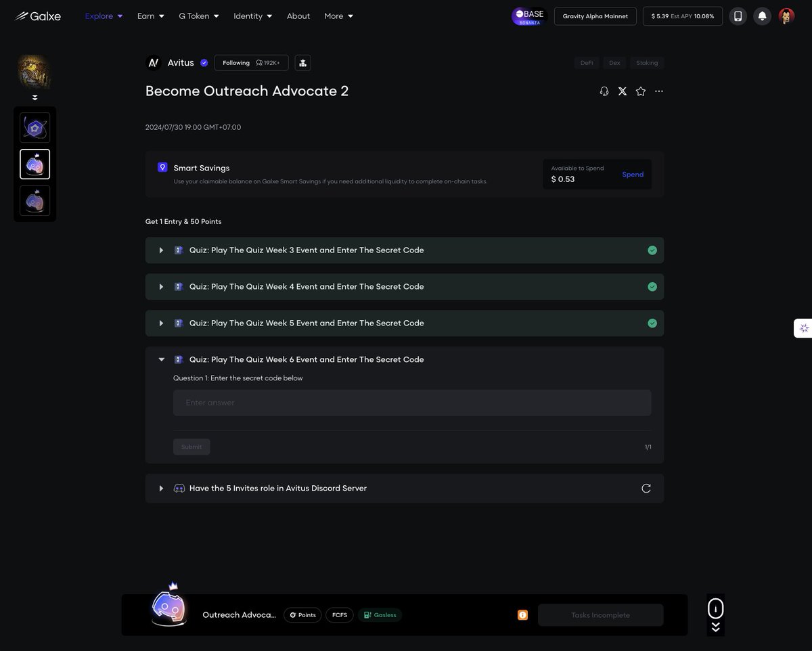The image size is (812, 651).
Task: Open the three-dot options menu
Action: point(659,91)
